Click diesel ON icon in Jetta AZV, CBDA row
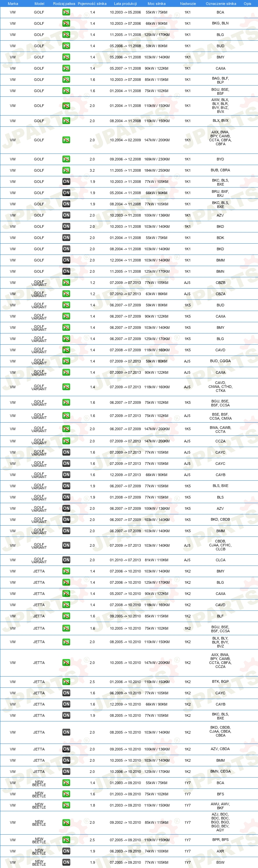258x868 pixels. (66, 749)
